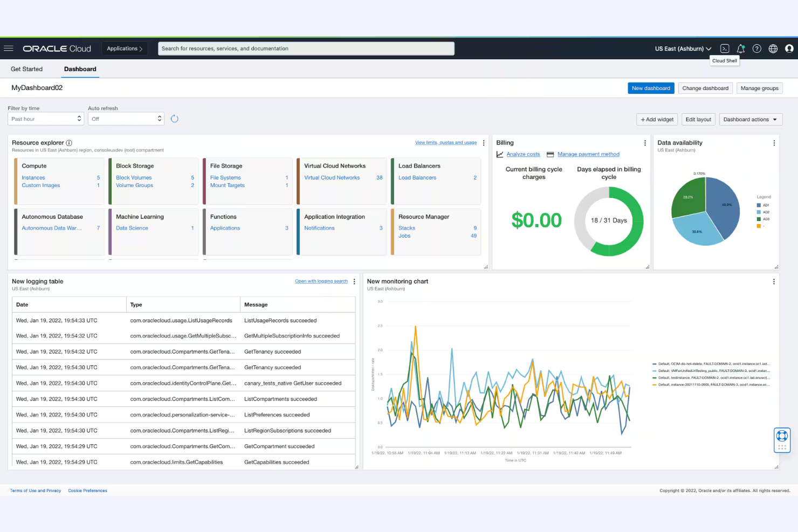Open the floating support help widget
The height and width of the screenshot is (532, 798).
coord(782,440)
